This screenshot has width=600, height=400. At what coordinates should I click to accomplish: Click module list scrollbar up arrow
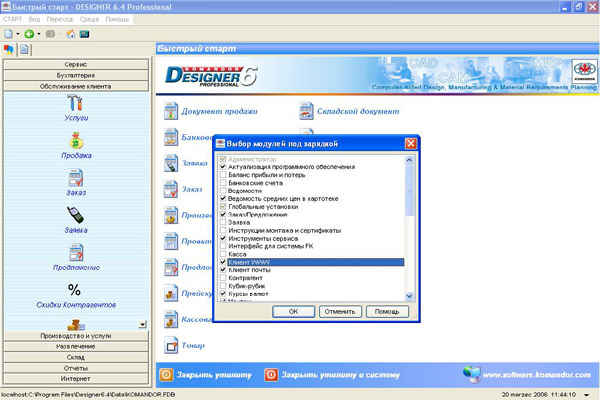409,160
